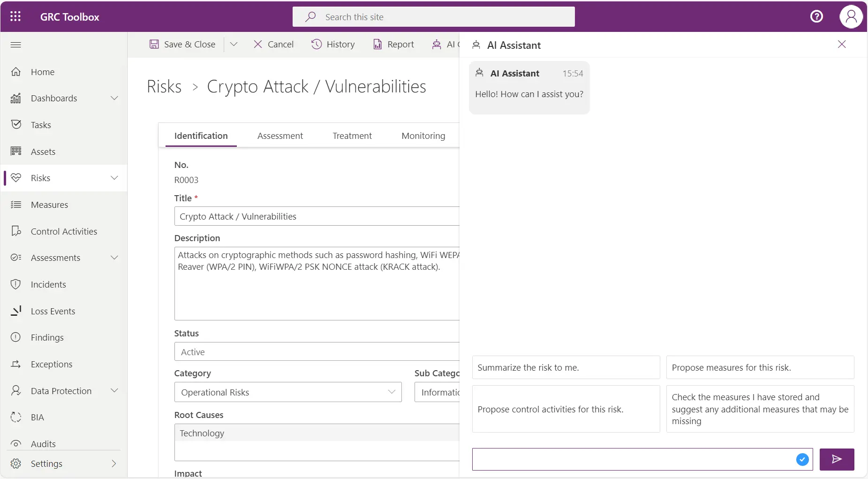The width and height of the screenshot is (868, 479).
Task: Click the Incidents shield icon
Action: [16, 284]
